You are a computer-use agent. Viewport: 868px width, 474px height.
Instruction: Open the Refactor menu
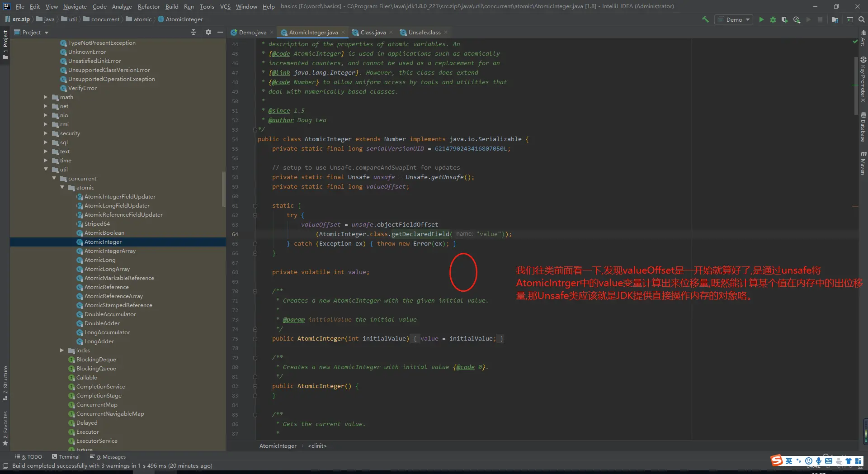click(149, 6)
